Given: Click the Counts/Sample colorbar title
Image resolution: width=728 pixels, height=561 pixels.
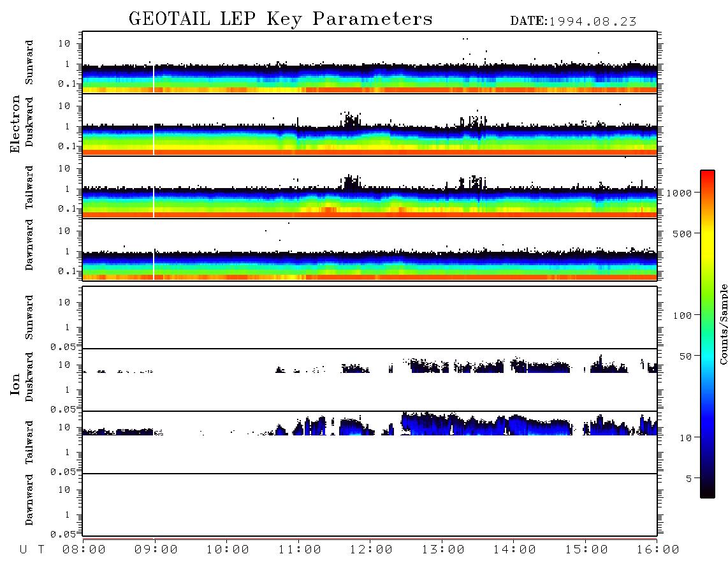Looking at the screenshot, I should click(x=724, y=324).
